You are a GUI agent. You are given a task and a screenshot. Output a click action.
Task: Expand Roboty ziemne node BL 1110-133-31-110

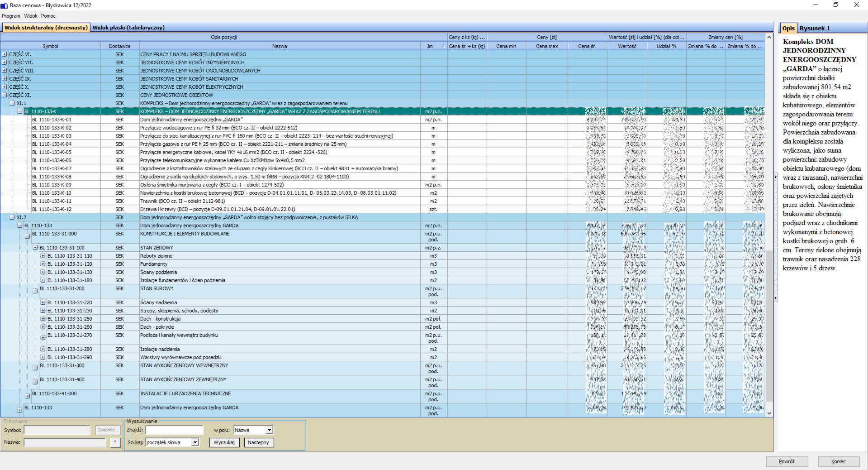coord(43,256)
